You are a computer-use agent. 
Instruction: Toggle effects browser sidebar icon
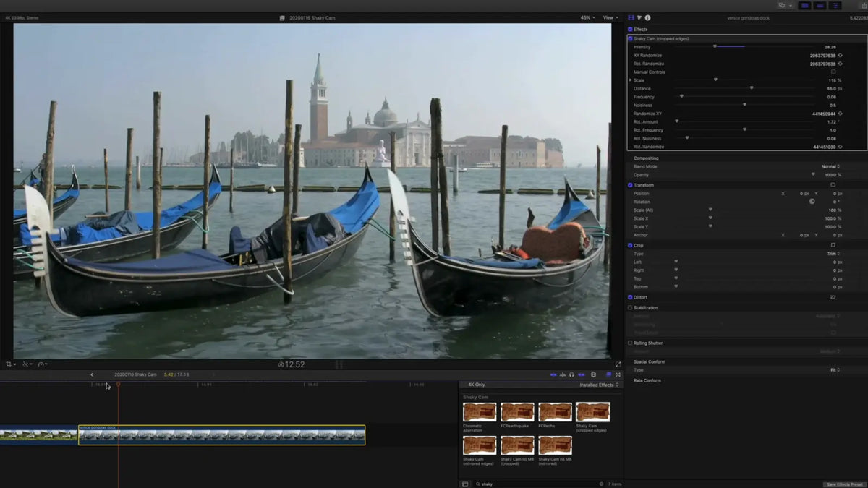click(x=465, y=484)
